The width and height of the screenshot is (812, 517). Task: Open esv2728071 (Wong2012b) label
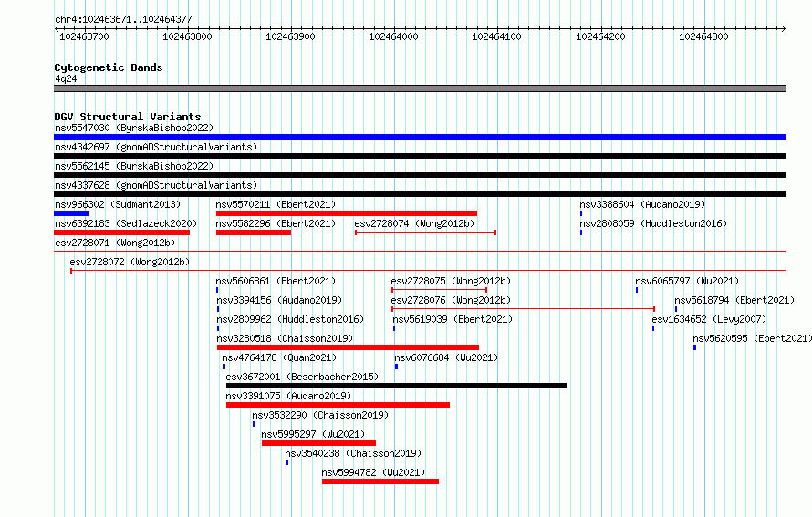(115, 243)
